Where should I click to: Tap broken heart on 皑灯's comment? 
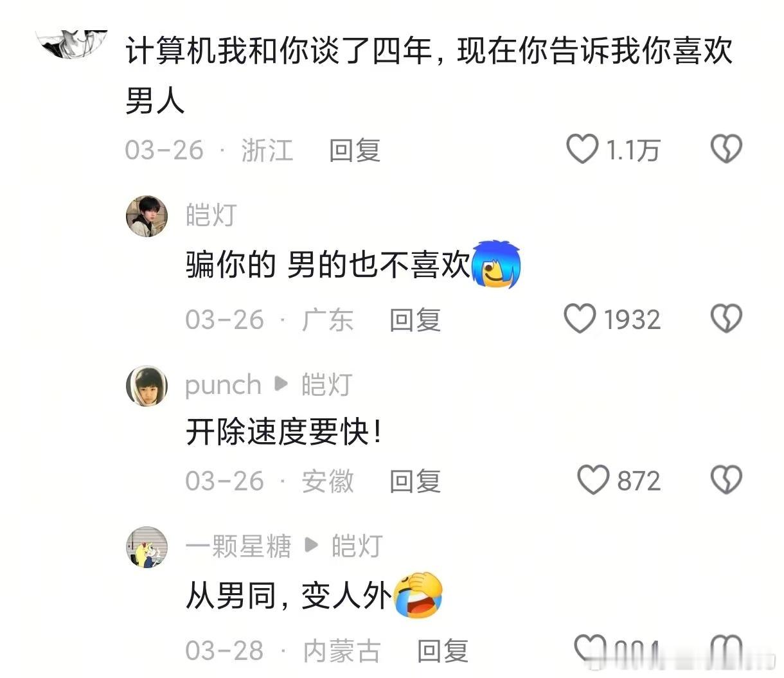726,319
